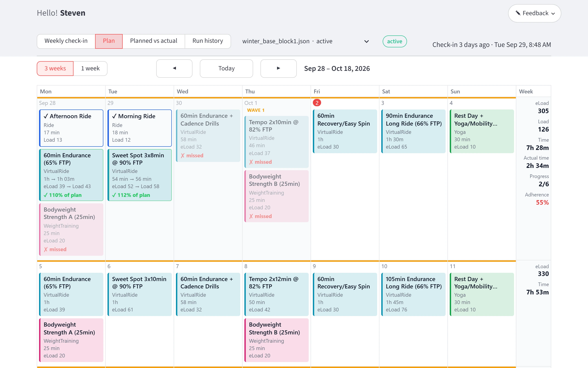This screenshot has width=588, height=368.
Task: Click the Sep 28 – Oct 18, 2026 range
Action: (x=337, y=68)
